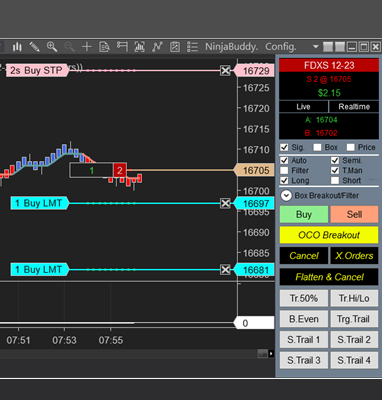
Task: Open the NinjaBuddy. toolbar menu
Action: (231, 47)
